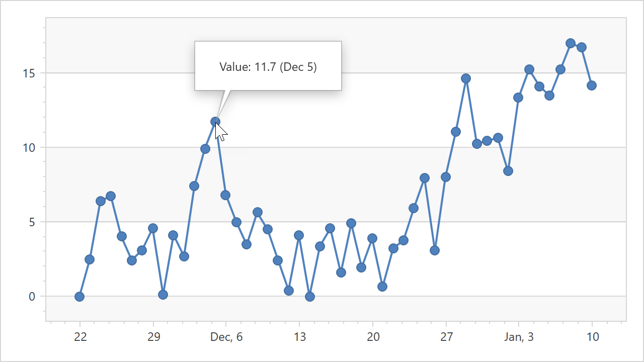Click the "Value: 11.7 (Dec 5)" tooltip
This screenshot has width=644, height=362.
point(268,66)
